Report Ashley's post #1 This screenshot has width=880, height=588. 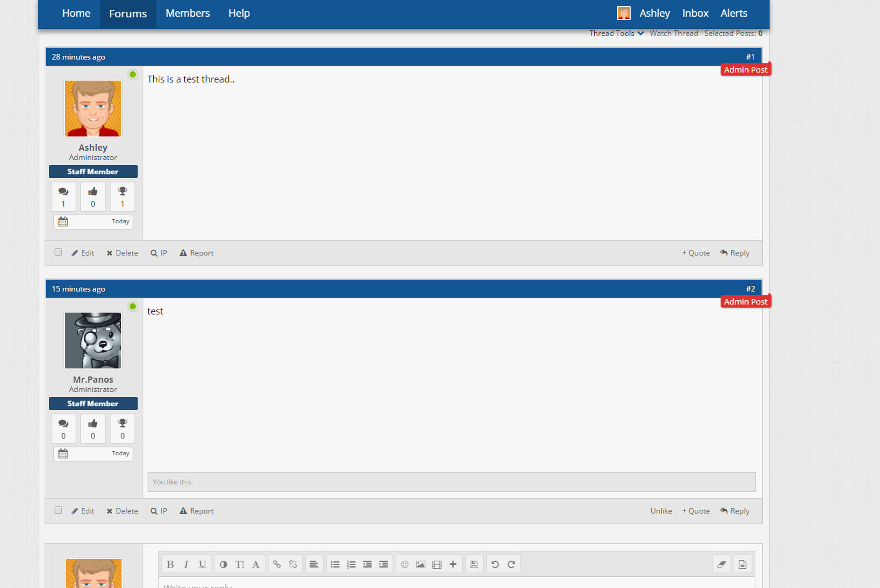[x=197, y=253]
